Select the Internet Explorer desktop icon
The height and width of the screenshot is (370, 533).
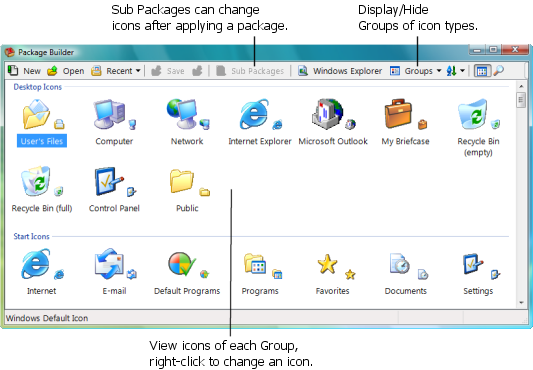(260, 123)
